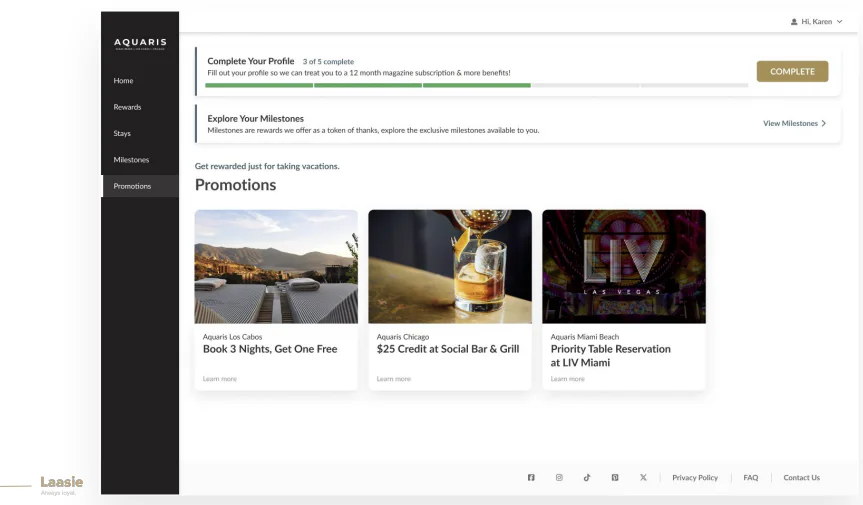This screenshot has width=863, height=505.
Task: Open the X social icon in footer
Action: (643, 477)
